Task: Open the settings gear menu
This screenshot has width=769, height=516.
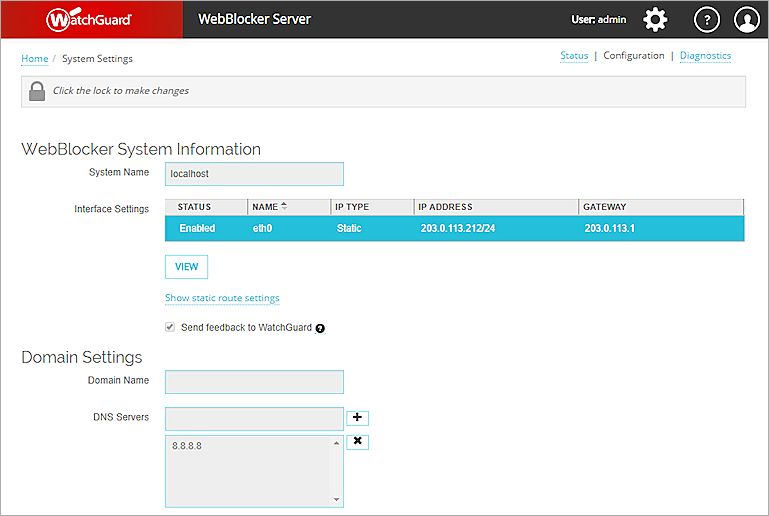Action: point(654,19)
